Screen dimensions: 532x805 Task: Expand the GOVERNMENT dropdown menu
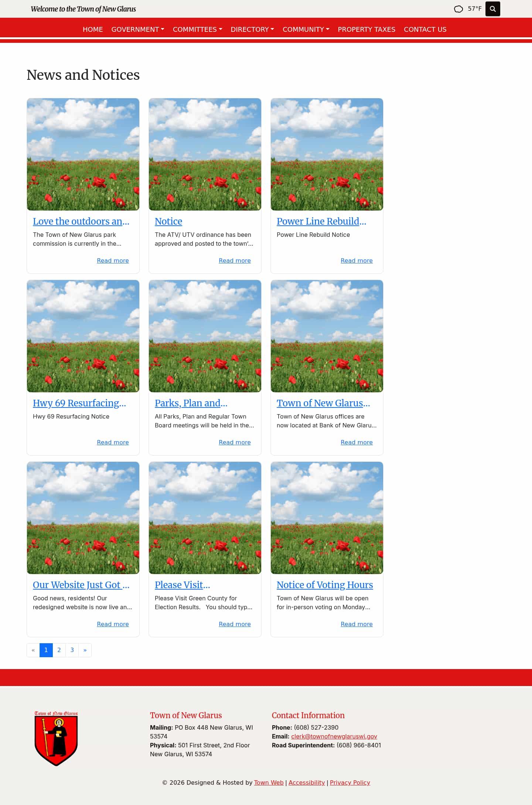(138, 30)
